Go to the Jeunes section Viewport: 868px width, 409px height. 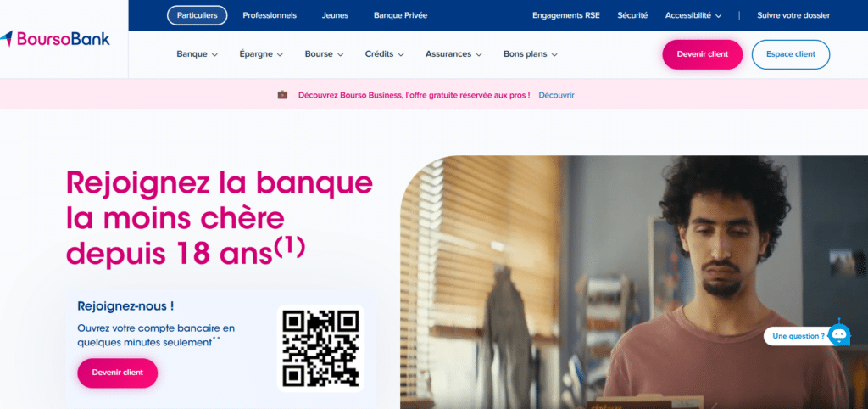[x=335, y=15]
